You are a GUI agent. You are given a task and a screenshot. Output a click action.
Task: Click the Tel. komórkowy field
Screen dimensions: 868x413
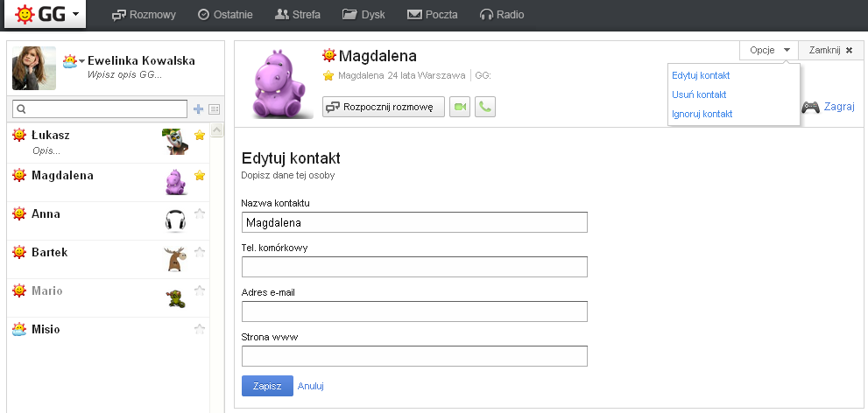tap(414, 267)
